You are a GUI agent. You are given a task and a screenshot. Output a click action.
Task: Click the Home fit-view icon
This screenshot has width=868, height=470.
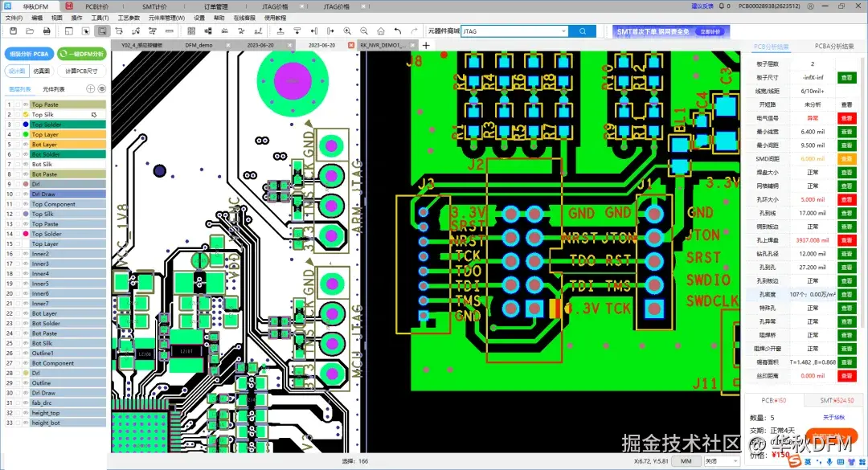coord(381,31)
